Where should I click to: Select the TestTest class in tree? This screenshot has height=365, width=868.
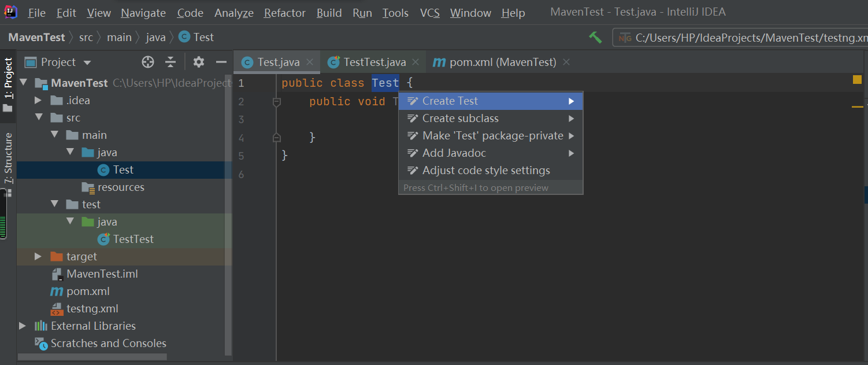pos(126,239)
